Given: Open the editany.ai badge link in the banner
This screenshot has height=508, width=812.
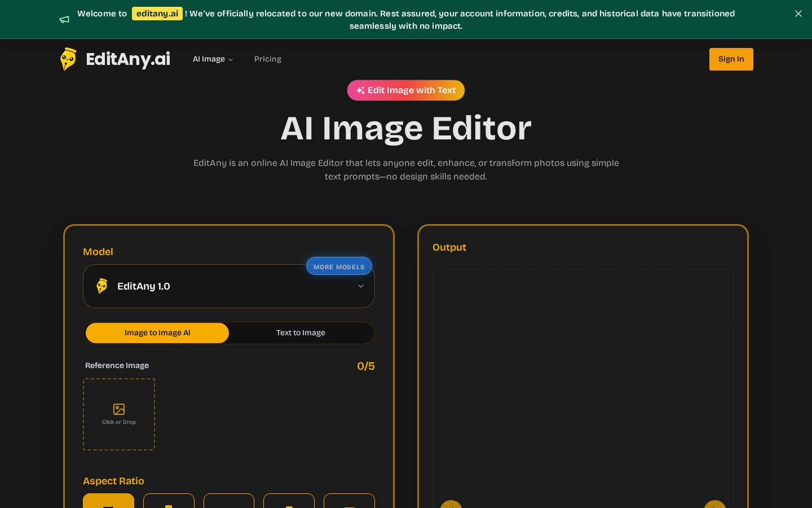Looking at the screenshot, I should (157, 14).
